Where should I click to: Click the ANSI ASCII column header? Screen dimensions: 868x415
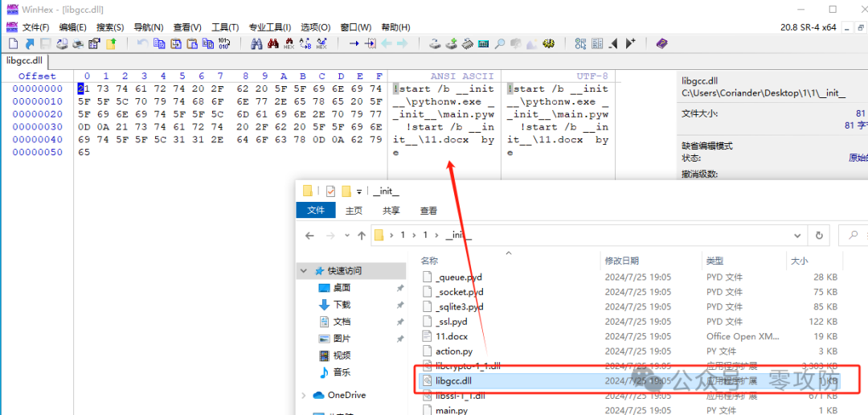pos(461,76)
